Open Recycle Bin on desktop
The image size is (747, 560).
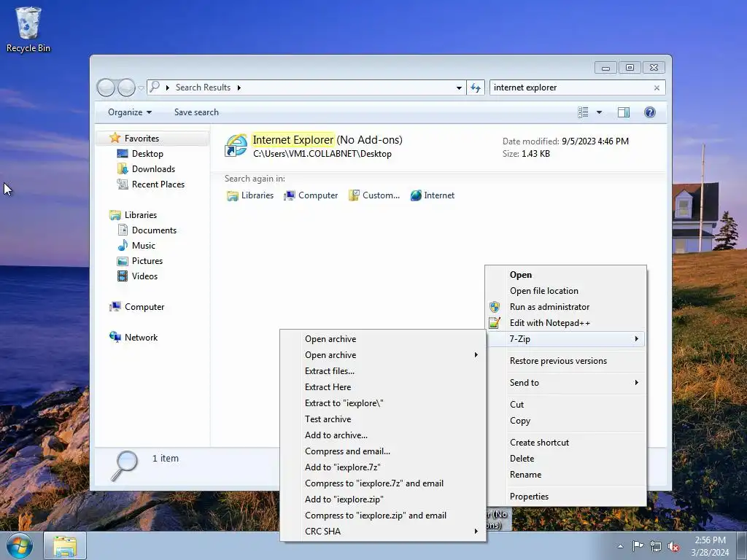pyautogui.click(x=28, y=29)
